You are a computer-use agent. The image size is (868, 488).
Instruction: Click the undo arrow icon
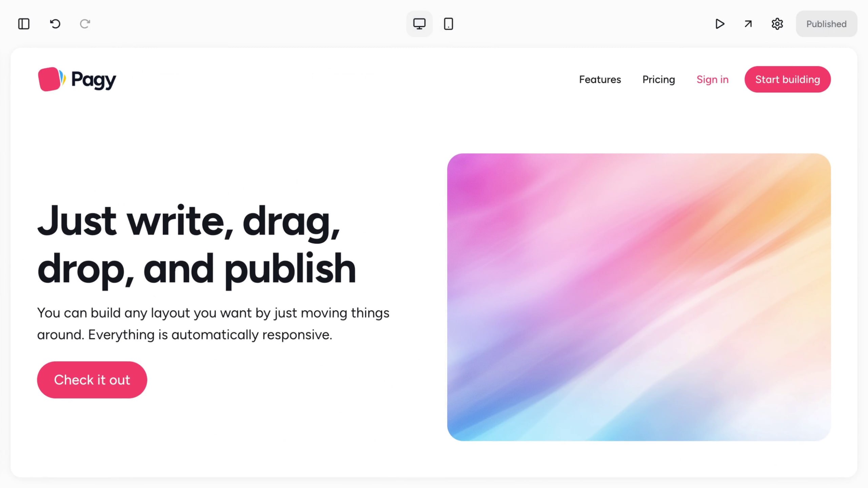(55, 24)
